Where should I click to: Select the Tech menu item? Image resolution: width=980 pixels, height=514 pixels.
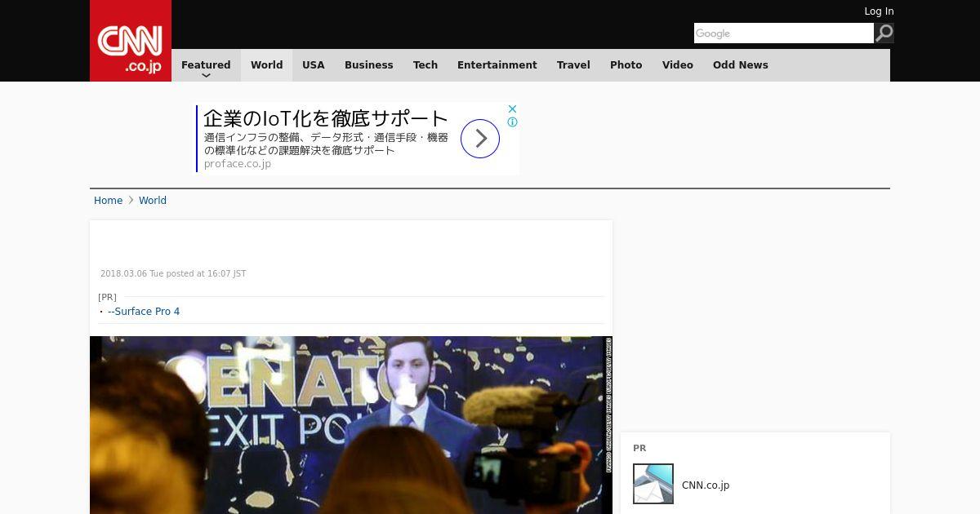(x=425, y=65)
